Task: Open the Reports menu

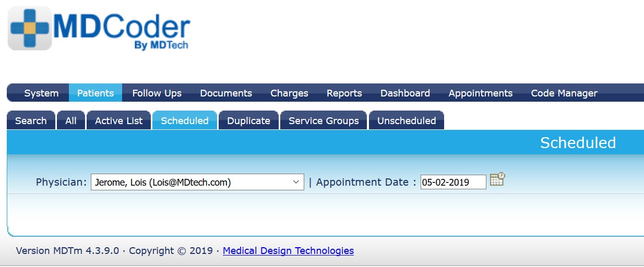Action: coord(344,93)
